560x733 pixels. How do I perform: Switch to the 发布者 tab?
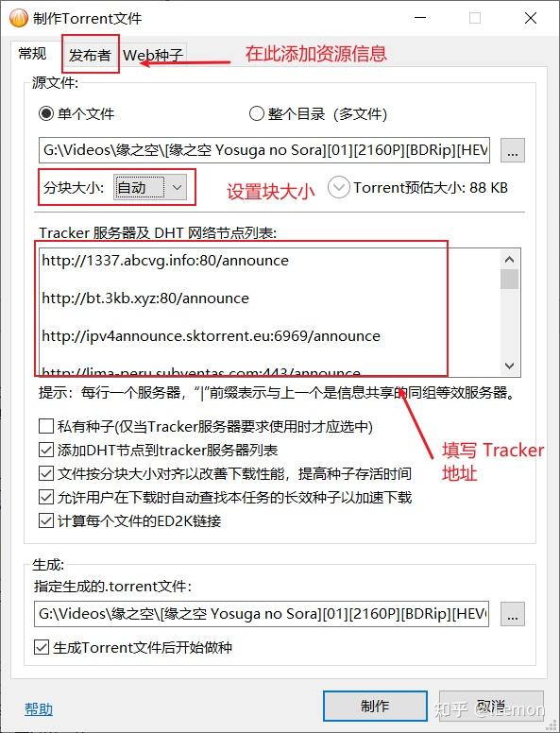click(x=90, y=55)
